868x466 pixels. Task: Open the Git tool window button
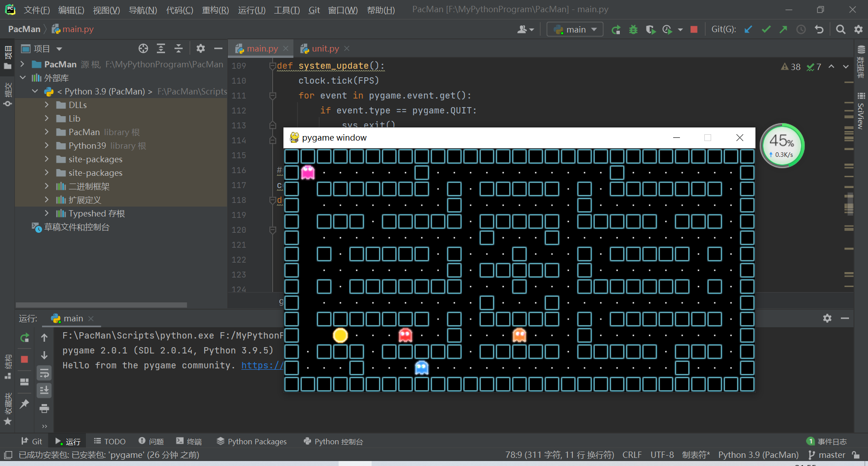click(x=32, y=441)
